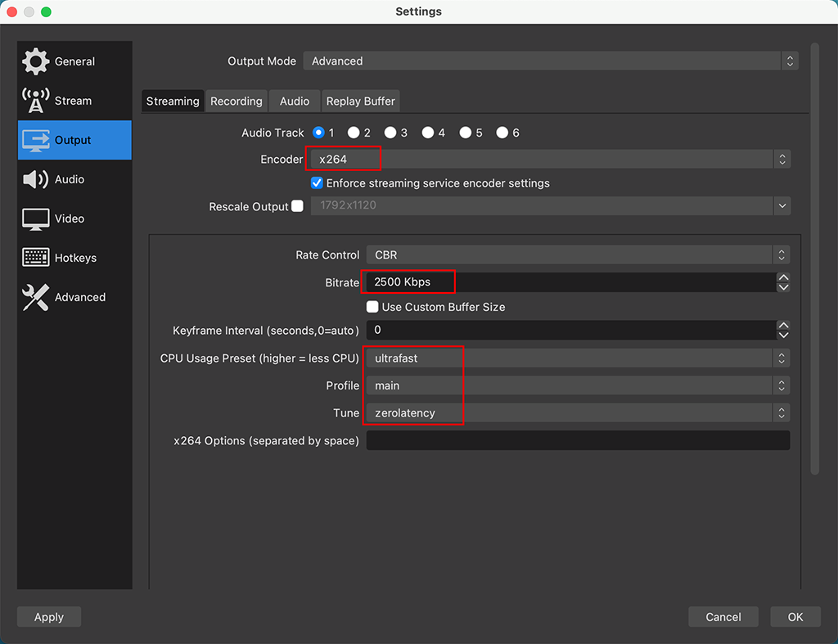Select audio track 3
Image resolution: width=838 pixels, height=644 pixels.
tap(390, 133)
